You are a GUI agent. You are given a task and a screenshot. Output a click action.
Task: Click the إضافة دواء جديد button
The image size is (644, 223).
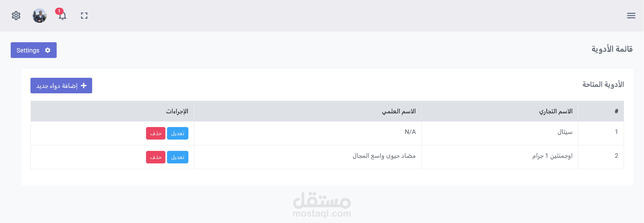click(61, 86)
